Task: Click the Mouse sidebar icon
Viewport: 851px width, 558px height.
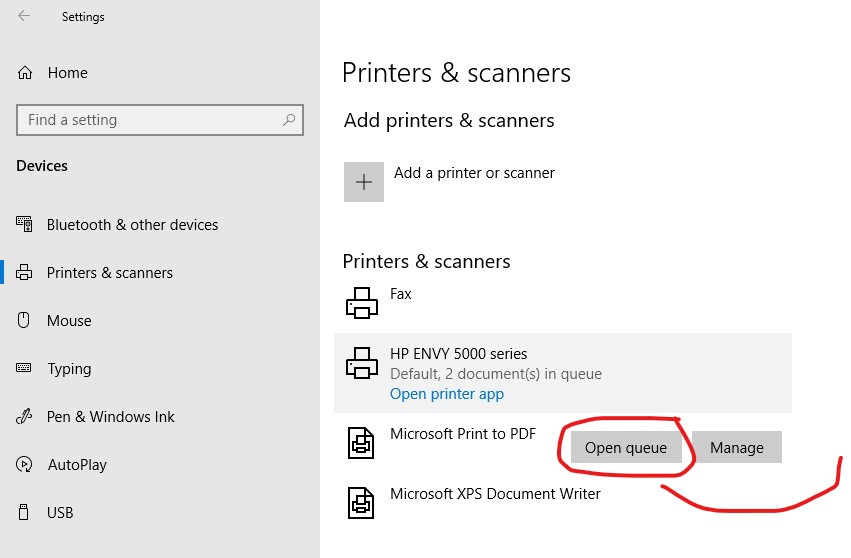Action: (x=23, y=320)
